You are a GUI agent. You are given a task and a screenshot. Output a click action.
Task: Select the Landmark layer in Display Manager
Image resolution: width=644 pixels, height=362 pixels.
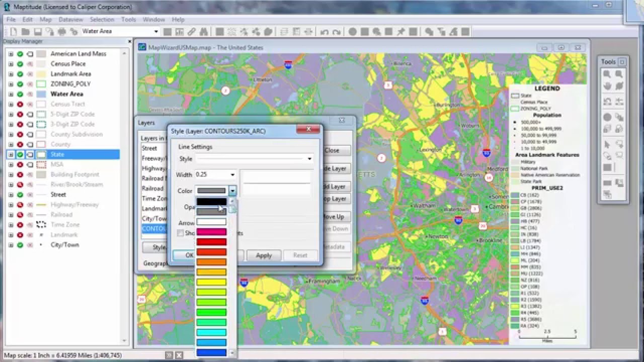(x=64, y=235)
